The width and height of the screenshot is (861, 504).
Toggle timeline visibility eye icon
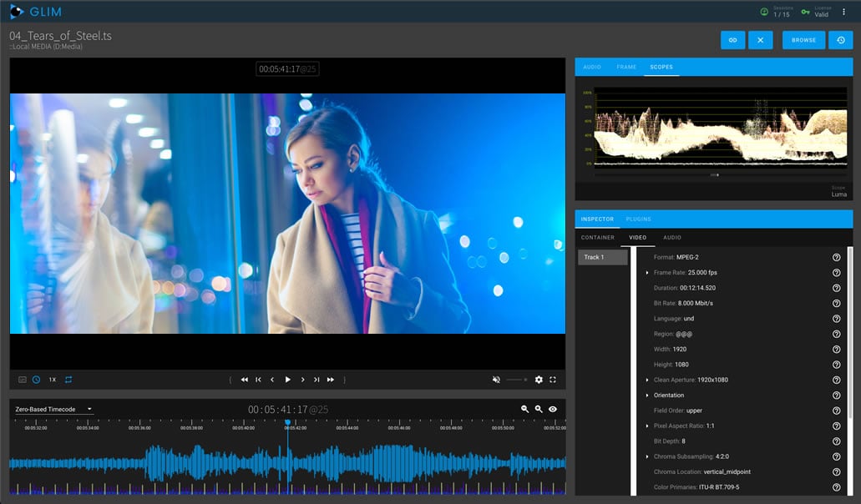tap(553, 409)
